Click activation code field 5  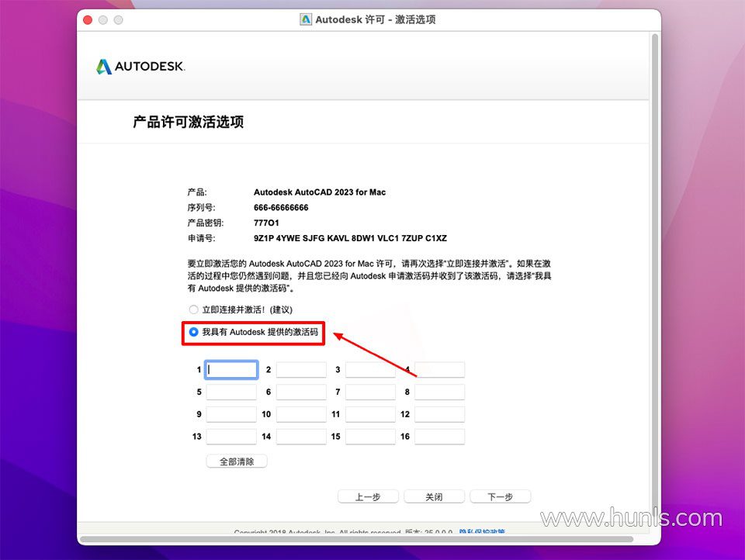point(231,392)
